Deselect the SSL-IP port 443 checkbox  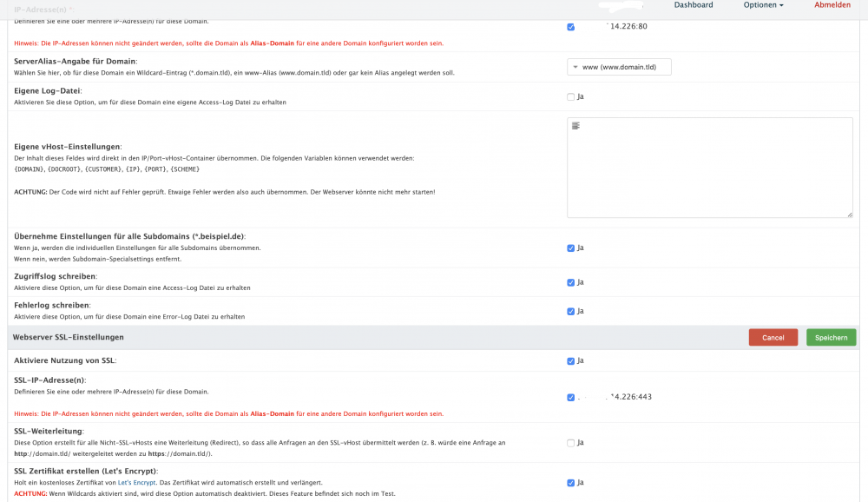[x=570, y=397]
